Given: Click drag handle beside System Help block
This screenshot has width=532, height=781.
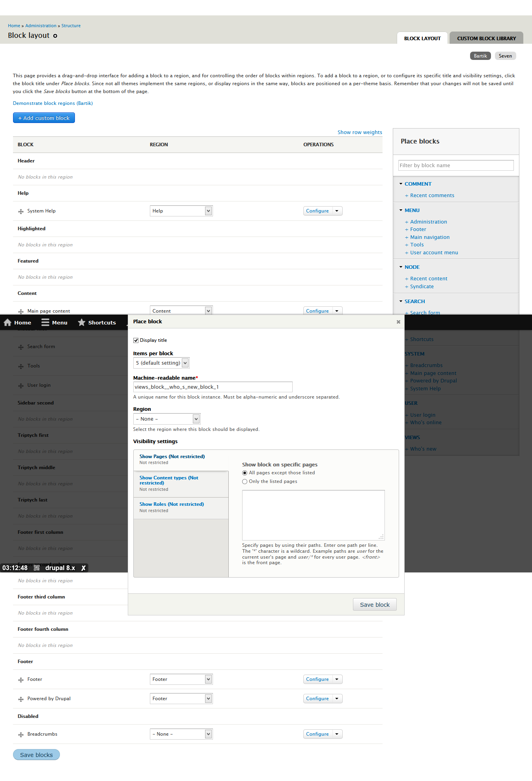Looking at the screenshot, I should point(21,211).
